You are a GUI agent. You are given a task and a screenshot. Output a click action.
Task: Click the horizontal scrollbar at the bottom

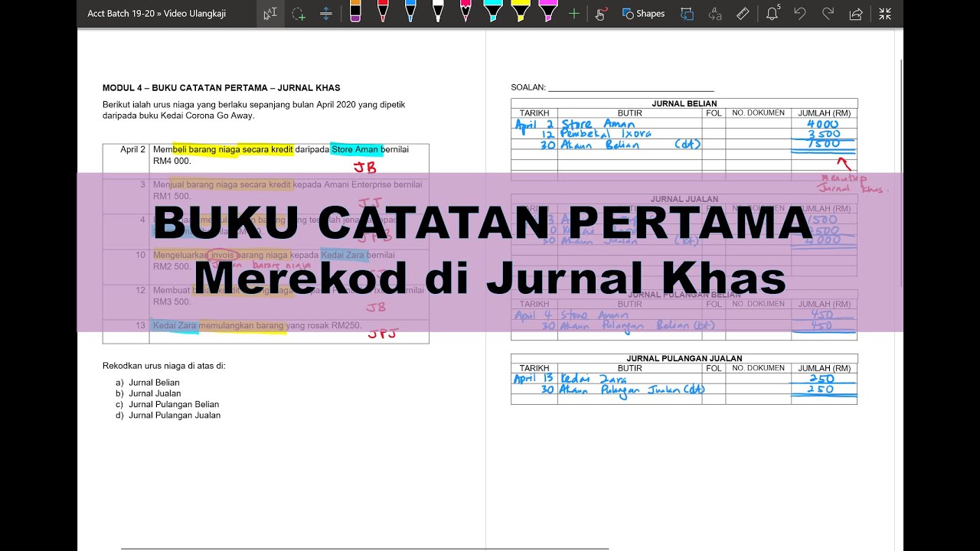coord(364,549)
